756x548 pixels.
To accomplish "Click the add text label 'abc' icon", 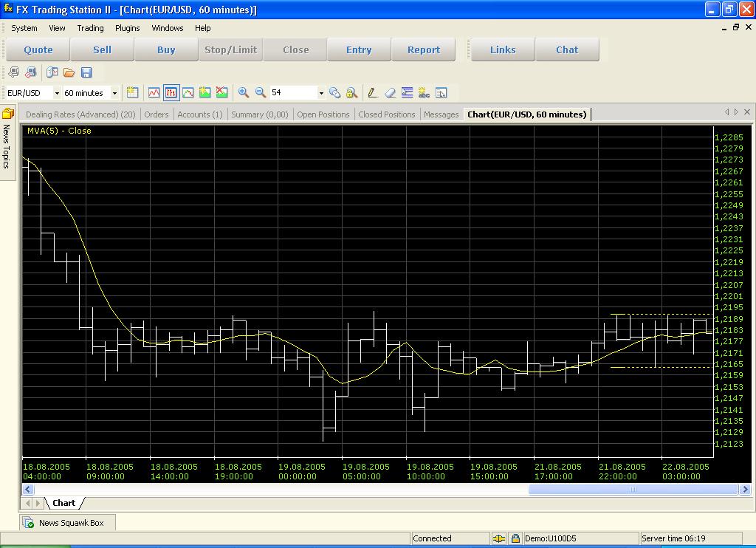I will 424,92.
